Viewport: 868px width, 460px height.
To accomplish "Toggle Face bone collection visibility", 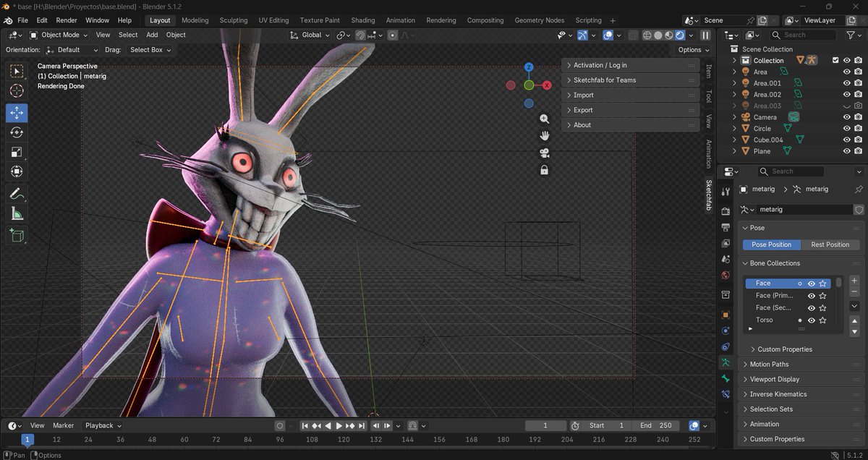I will [812, 284].
